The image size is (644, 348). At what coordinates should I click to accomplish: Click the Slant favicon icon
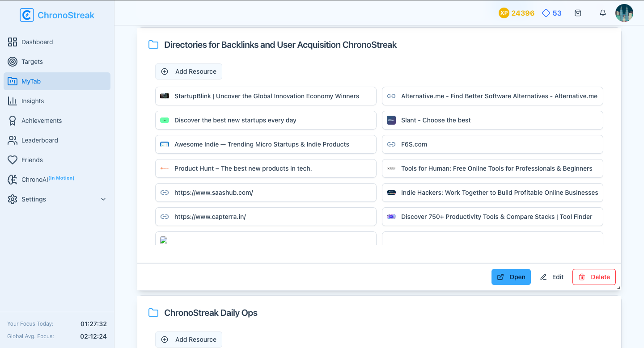click(x=391, y=120)
